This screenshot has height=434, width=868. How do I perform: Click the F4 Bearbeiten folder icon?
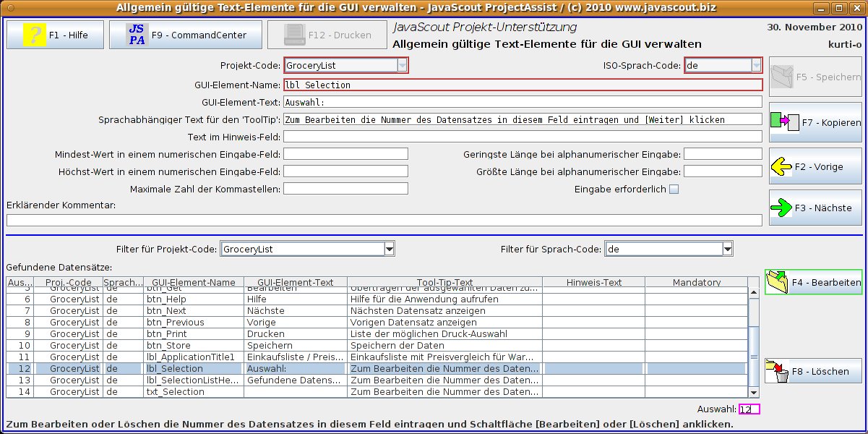coord(778,282)
